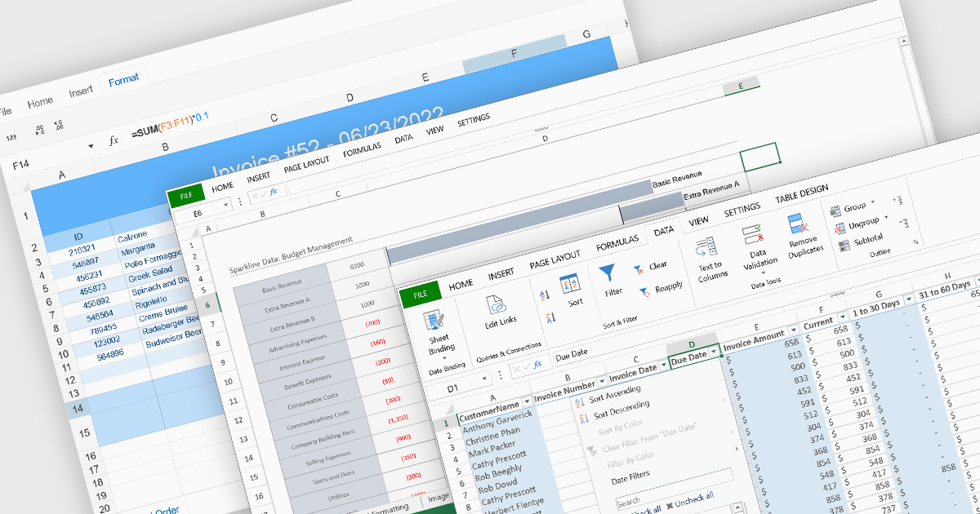Open the Invoice Date column filter dropdown

(663, 364)
